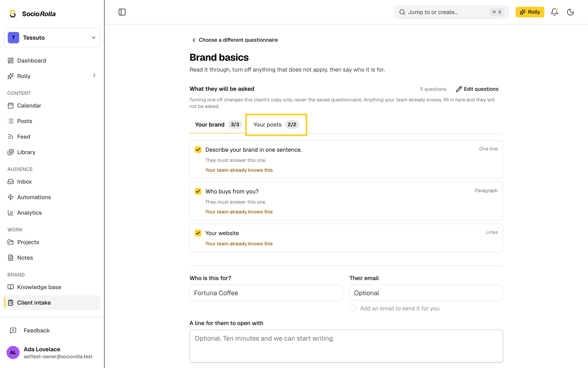Click the search magnifier icon

point(402,12)
